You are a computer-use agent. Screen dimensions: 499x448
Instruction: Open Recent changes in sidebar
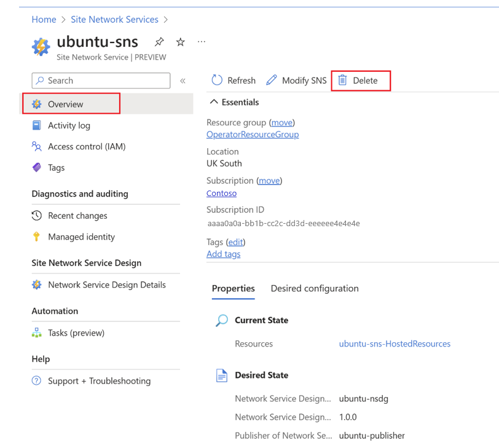coord(77,216)
